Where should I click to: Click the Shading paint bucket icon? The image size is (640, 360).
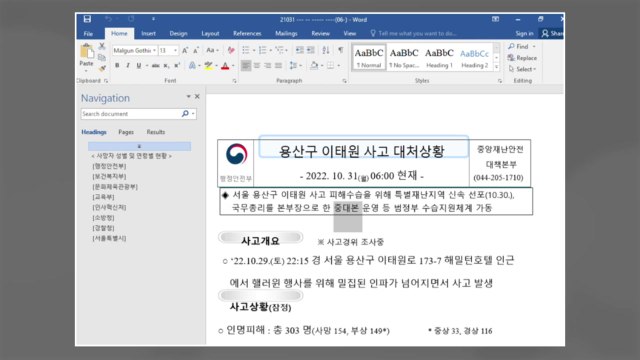(x=314, y=65)
